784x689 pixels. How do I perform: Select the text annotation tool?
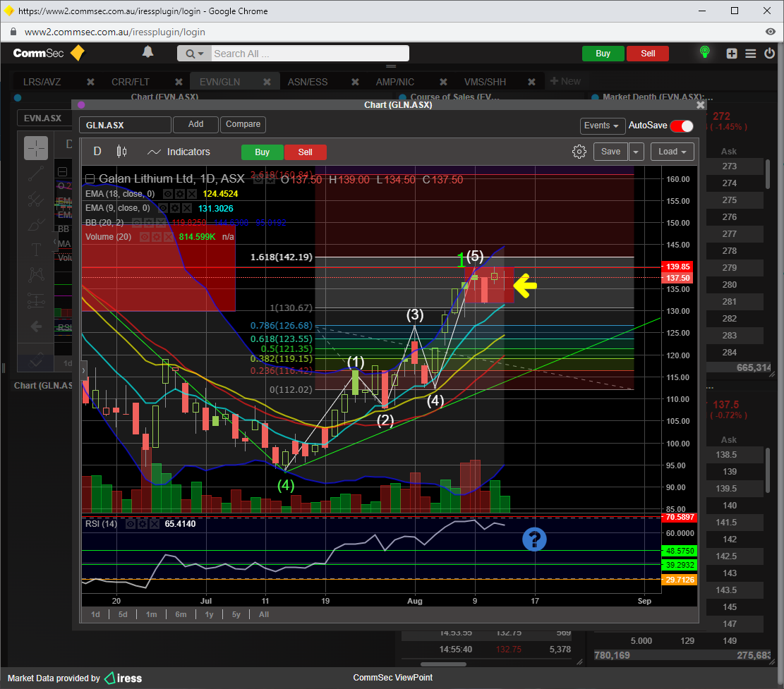click(36, 250)
